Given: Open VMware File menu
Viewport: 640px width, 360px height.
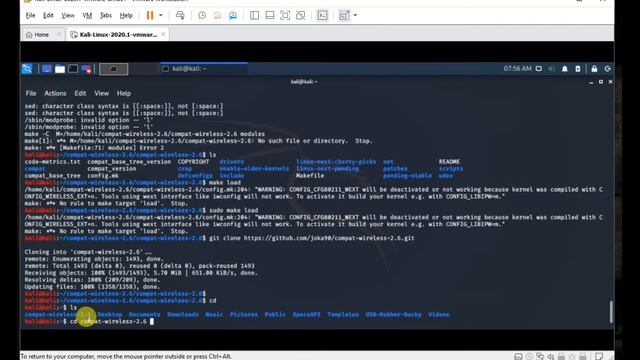Looking at the screenshot, I should [30, 16].
